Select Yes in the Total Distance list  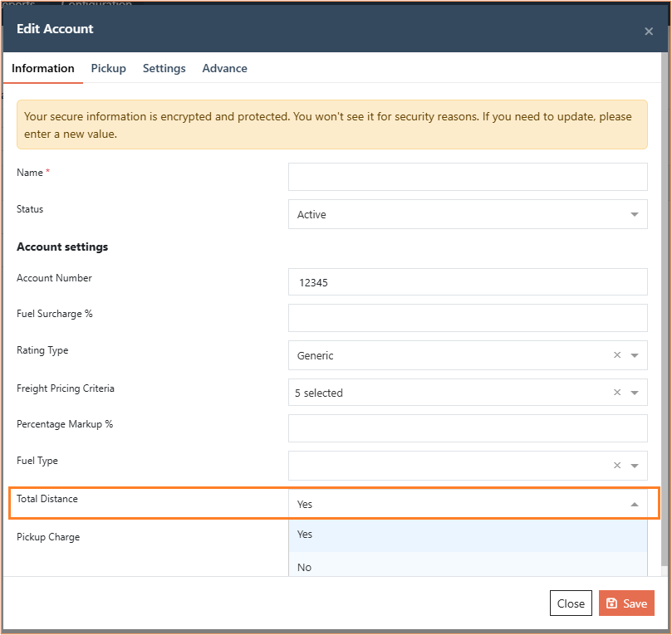coord(468,535)
